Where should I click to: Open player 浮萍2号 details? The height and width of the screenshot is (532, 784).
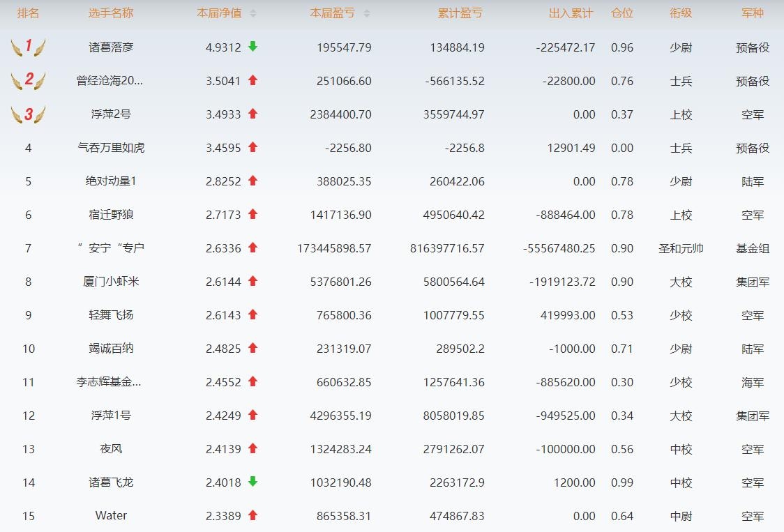click(x=111, y=114)
